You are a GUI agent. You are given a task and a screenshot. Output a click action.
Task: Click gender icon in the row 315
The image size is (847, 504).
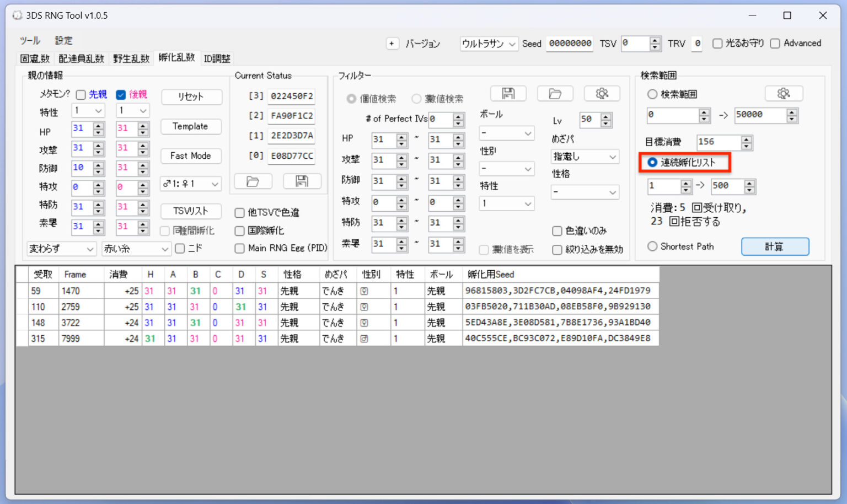(x=364, y=339)
